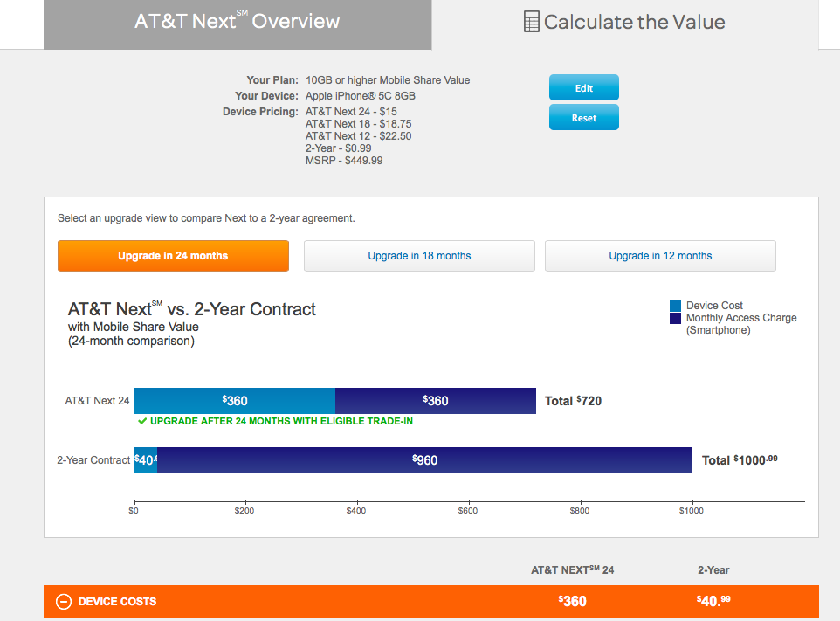Click the 'Your Plan:' label

[272, 80]
